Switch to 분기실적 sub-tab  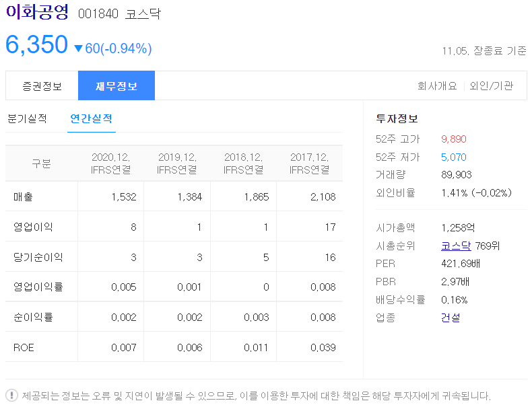click(27, 118)
